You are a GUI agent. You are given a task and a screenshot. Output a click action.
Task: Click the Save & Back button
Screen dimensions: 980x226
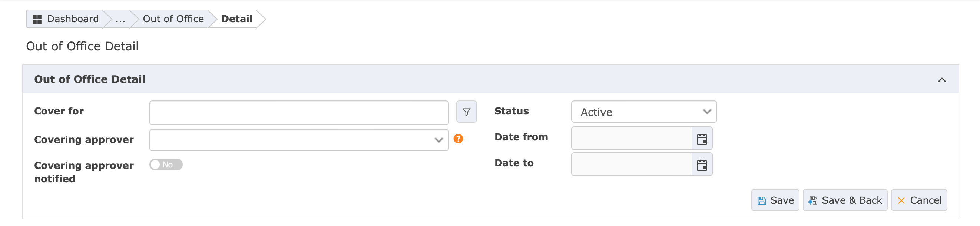(x=845, y=200)
